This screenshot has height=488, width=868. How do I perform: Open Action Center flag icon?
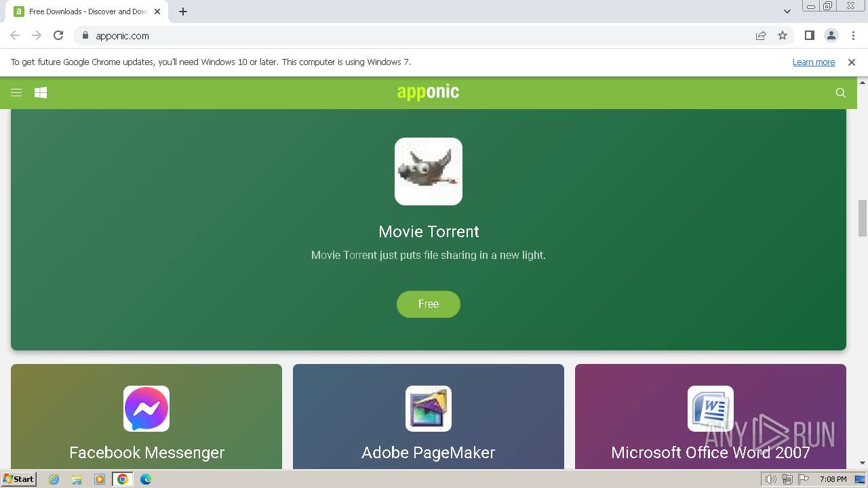tap(804, 479)
